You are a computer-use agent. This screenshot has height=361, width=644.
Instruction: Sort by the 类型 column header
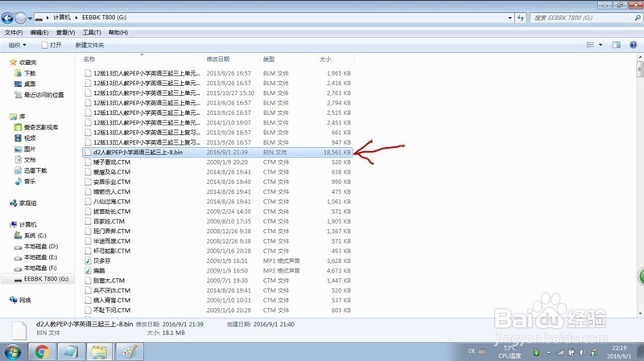(x=288, y=59)
